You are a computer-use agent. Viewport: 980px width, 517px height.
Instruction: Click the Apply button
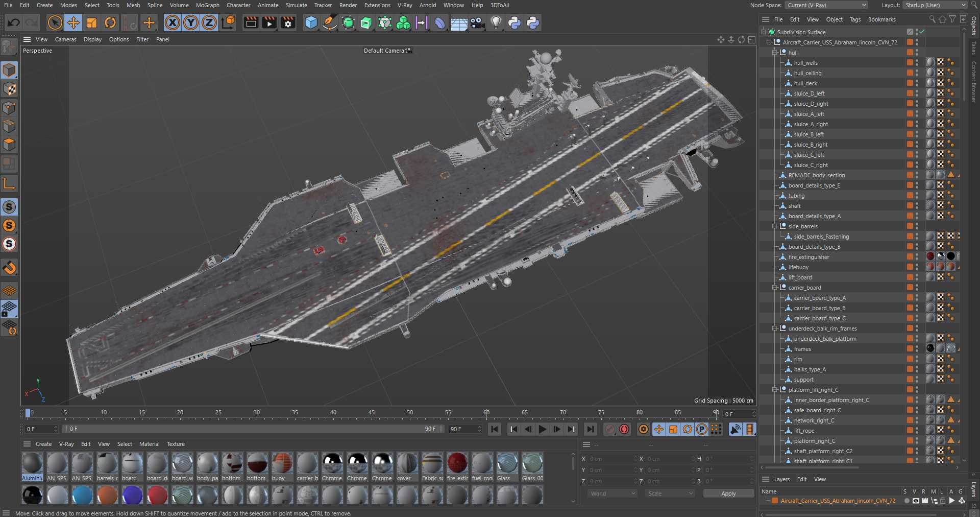click(728, 494)
